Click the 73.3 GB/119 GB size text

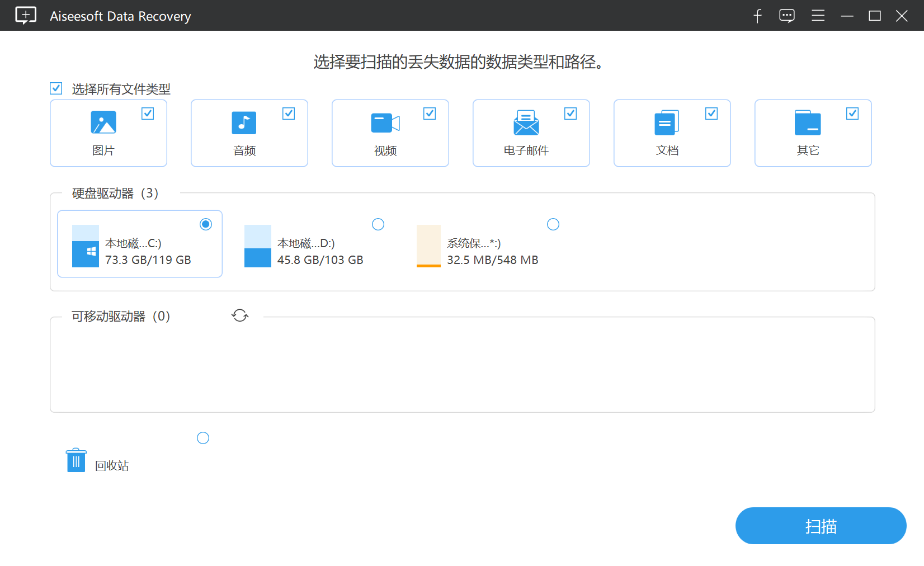tap(148, 260)
